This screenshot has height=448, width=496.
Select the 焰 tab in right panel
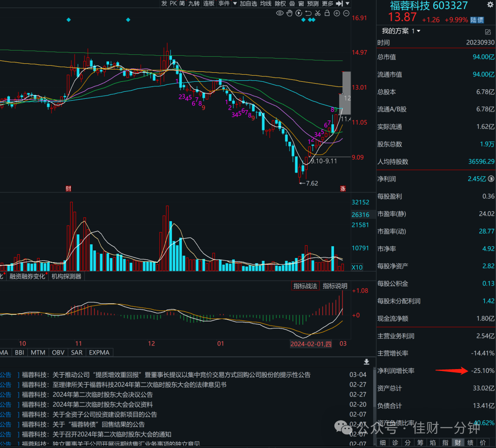[x=433, y=443]
